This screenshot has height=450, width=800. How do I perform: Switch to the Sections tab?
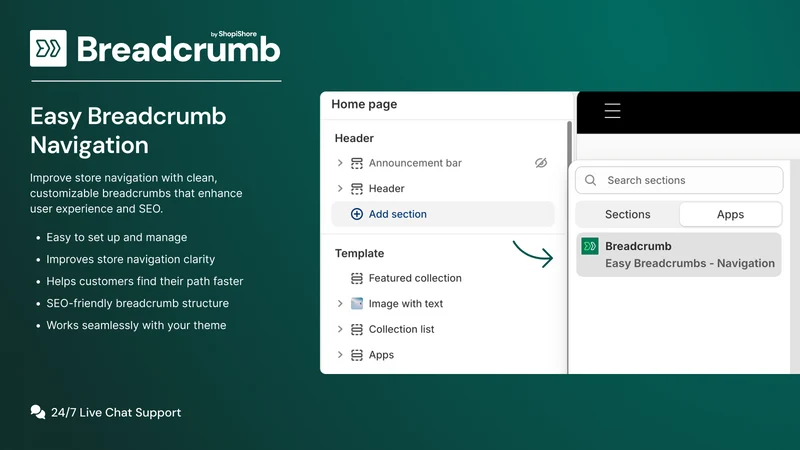tap(628, 214)
